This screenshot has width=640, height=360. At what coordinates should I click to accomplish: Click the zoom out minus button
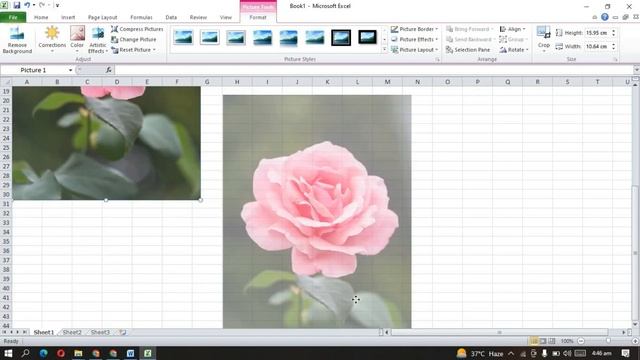click(581, 341)
